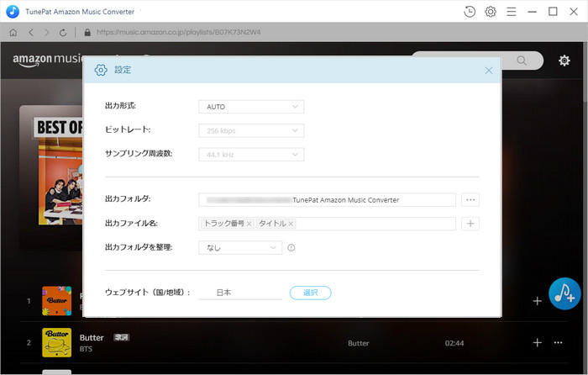Click the 日本 website region field

[x=240, y=293]
